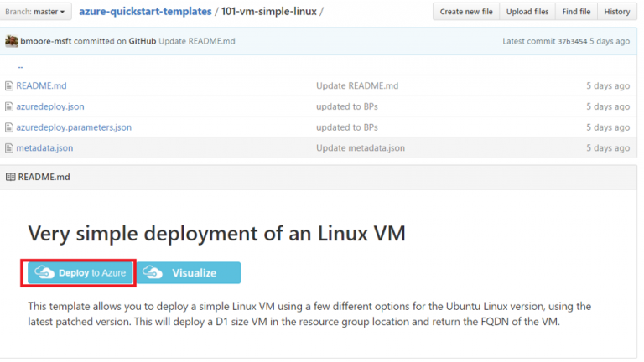Click bmoore-msft avatar image
Screen dimensions: 644x362
[11, 41]
